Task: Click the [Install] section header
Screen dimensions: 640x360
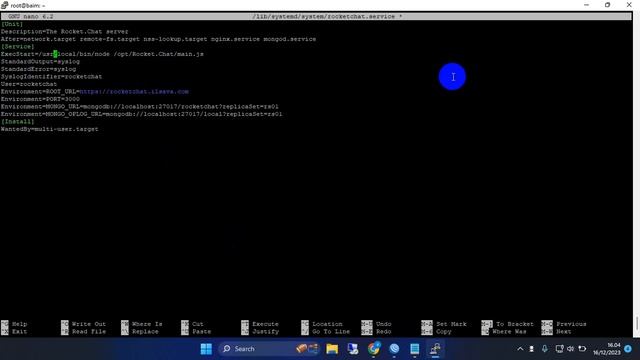Action: 18,121
